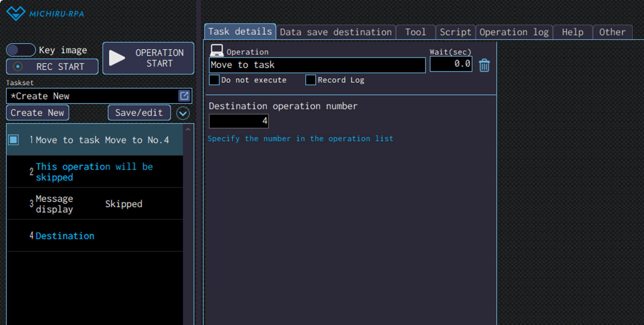Expand the circled chevron down menu
This screenshot has height=325, width=644.
pyautogui.click(x=183, y=113)
